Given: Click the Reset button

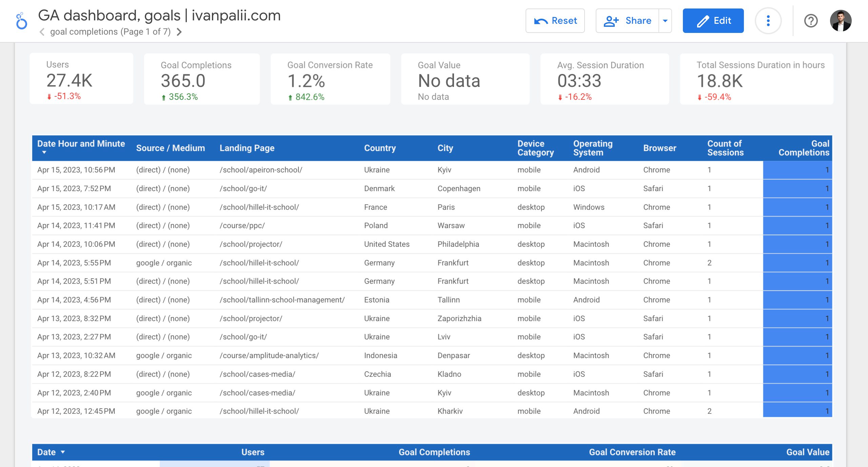Looking at the screenshot, I should 555,21.
